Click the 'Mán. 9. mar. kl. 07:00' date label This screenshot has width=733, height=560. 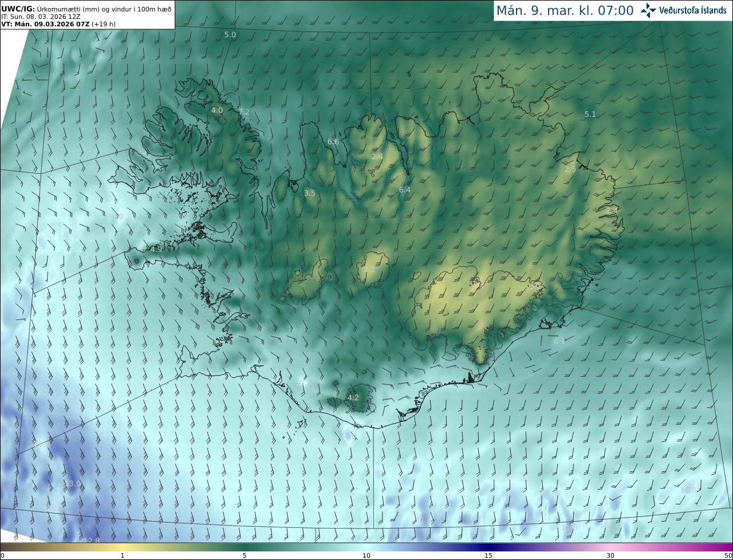pyautogui.click(x=565, y=10)
